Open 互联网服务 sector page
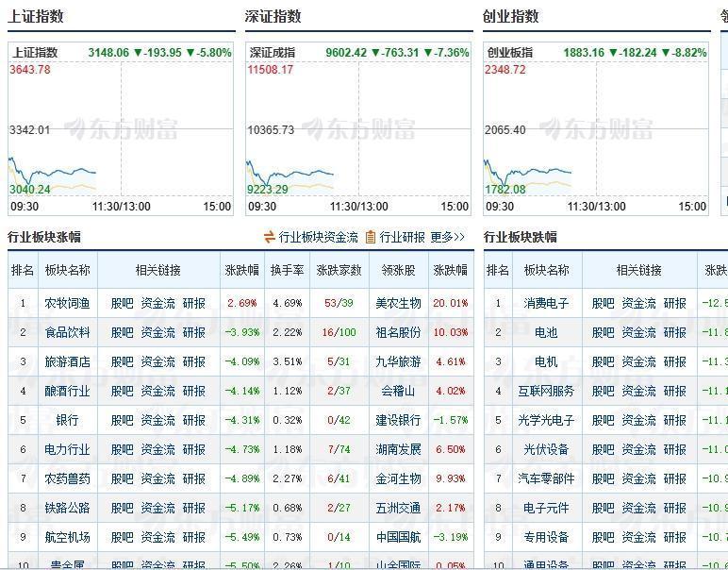 (x=546, y=391)
